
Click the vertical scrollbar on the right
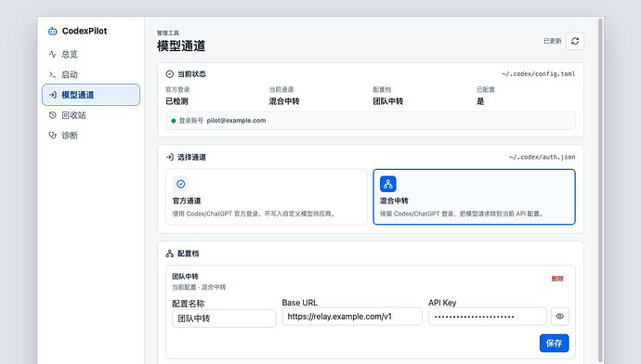tap(600, 190)
